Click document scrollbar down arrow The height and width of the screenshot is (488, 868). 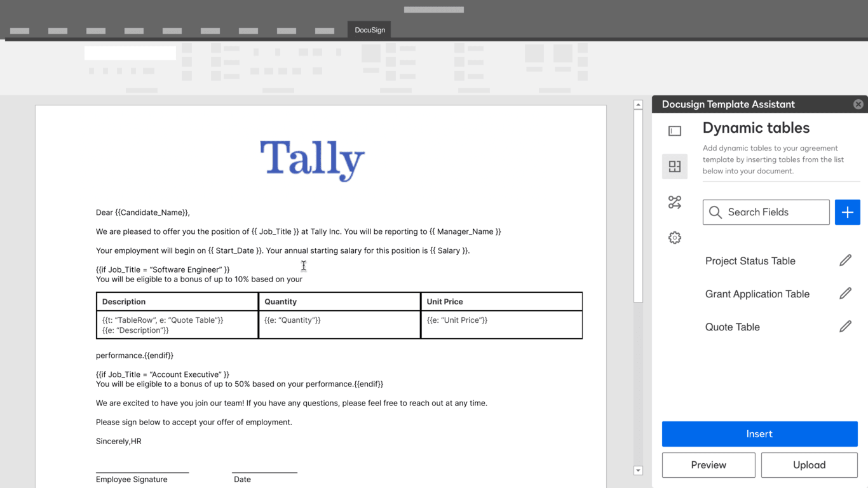point(638,470)
